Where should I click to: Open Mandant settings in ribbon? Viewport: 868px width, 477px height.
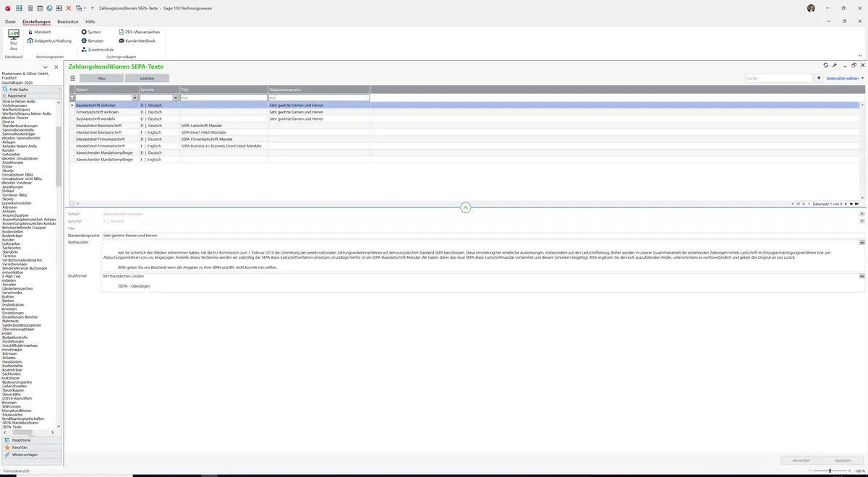(40, 32)
